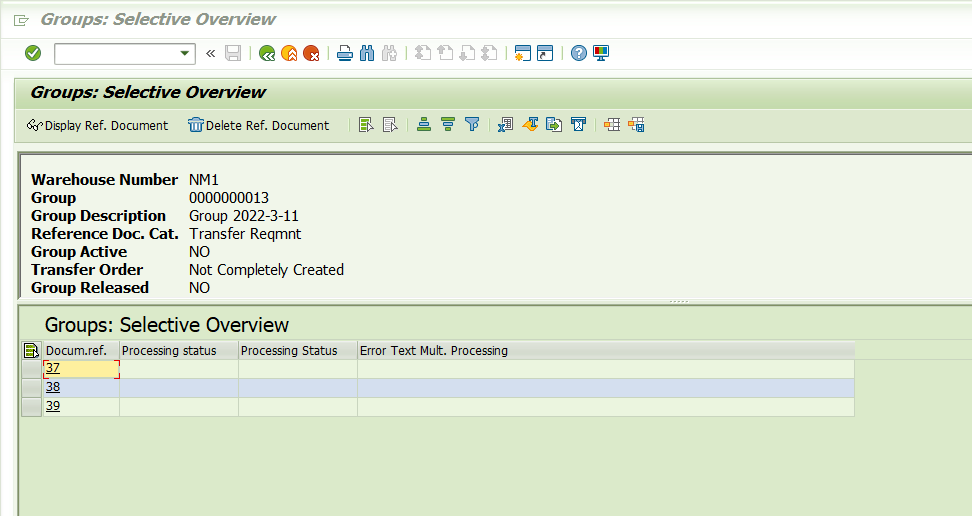972x516 pixels.
Task: Click the Create New Session icon
Action: click(x=523, y=53)
